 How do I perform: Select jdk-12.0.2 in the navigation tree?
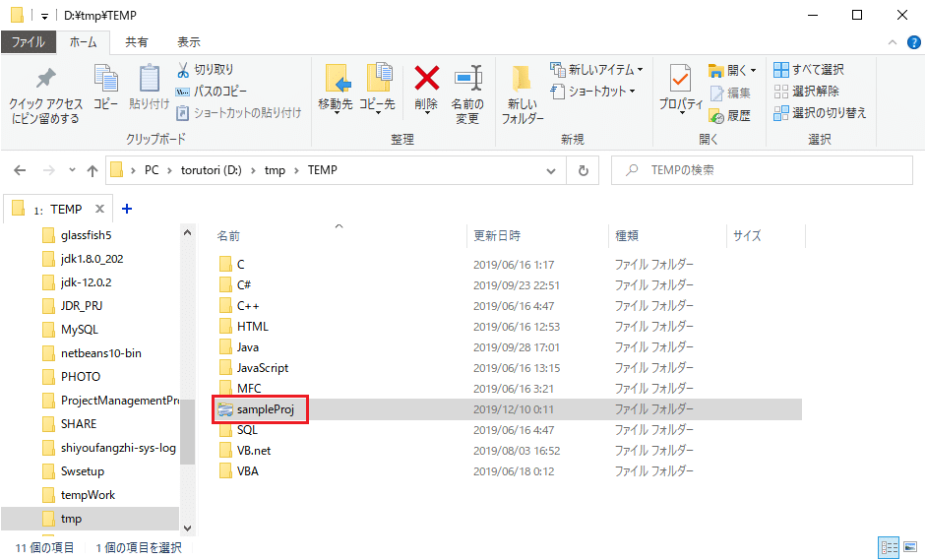click(x=86, y=282)
